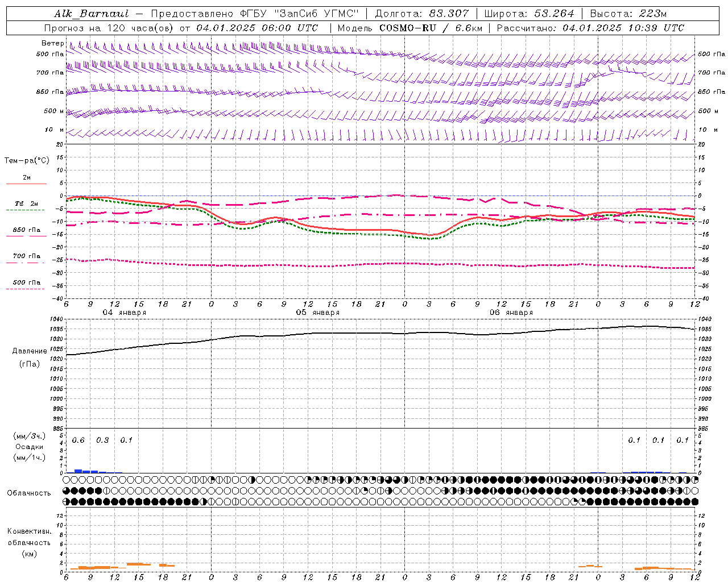Click the Конвективн. convective cloud label

point(30,531)
